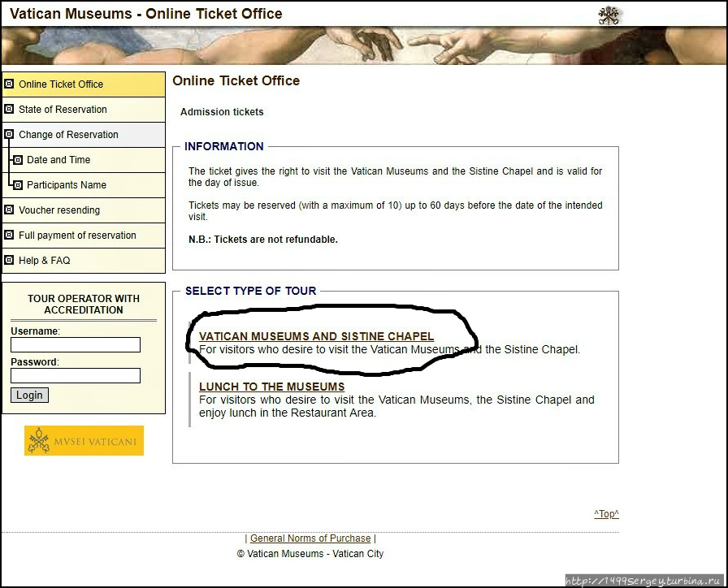Click the 'Admission tickets' subtitle text

tap(222, 112)
